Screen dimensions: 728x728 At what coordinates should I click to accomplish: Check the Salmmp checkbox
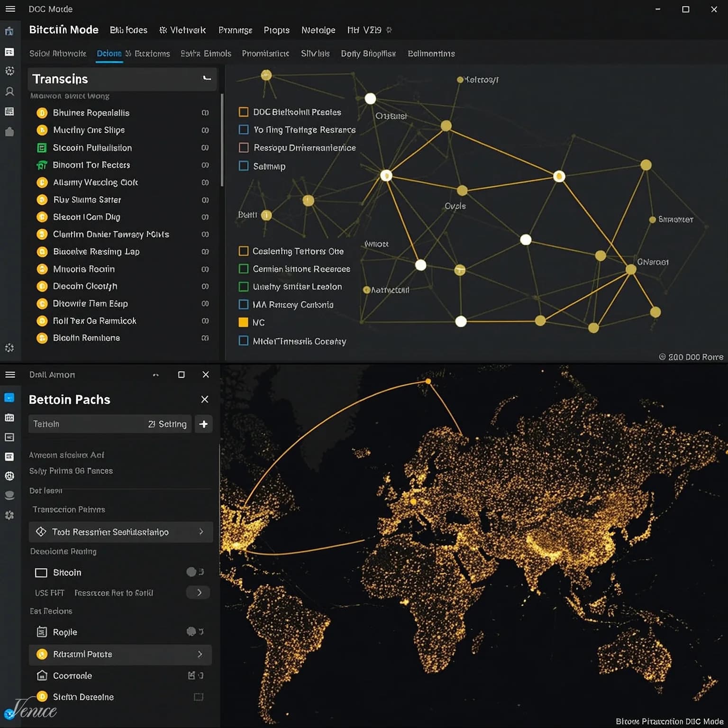(244, 166)
